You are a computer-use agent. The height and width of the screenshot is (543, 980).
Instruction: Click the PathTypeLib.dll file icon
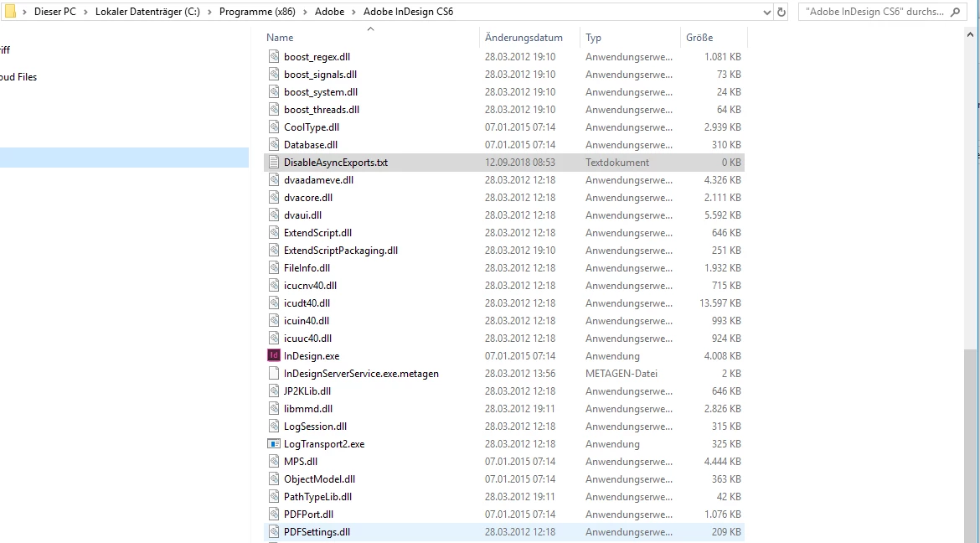tap(274, 497)
